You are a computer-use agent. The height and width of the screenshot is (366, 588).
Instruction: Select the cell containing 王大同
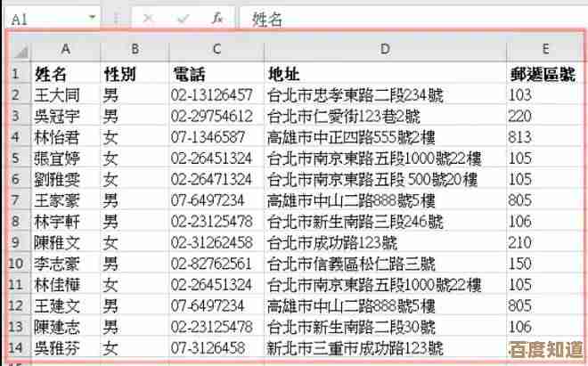tap(65, 94)
